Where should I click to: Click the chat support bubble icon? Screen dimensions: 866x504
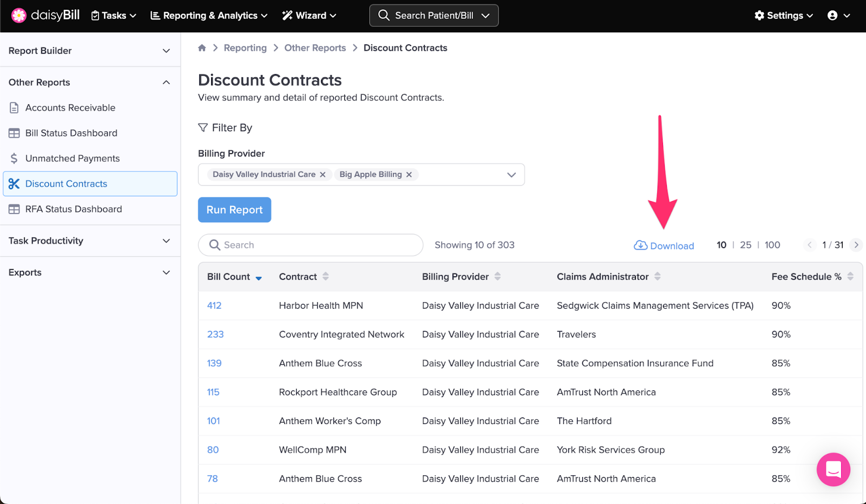click(x=833, y=469)
